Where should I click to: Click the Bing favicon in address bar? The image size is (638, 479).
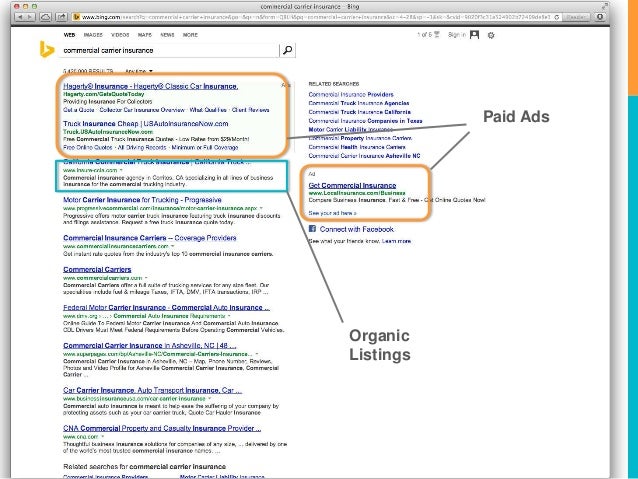(76, 17)
